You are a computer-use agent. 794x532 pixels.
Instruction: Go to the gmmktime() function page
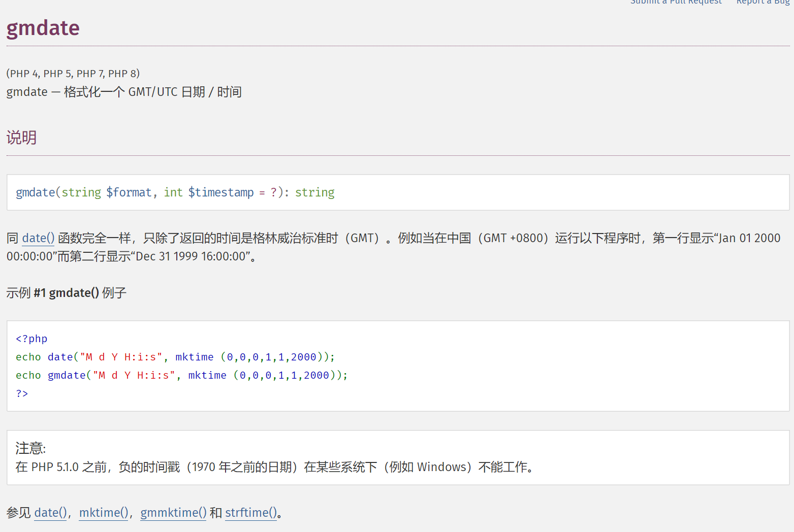tap(173, 513)
